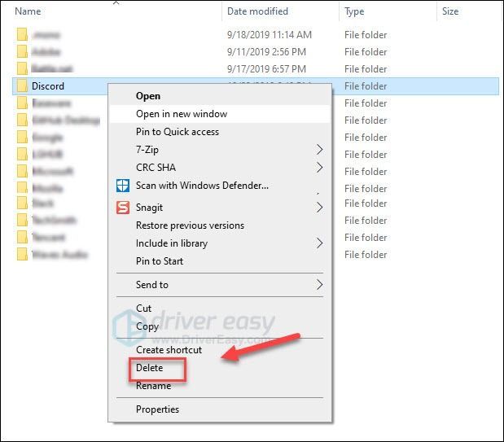Image resolution: width=504 pixels, height=442 pixels.
Task: Click the Windows Defender shield icon
Action: tap(123, 186)
